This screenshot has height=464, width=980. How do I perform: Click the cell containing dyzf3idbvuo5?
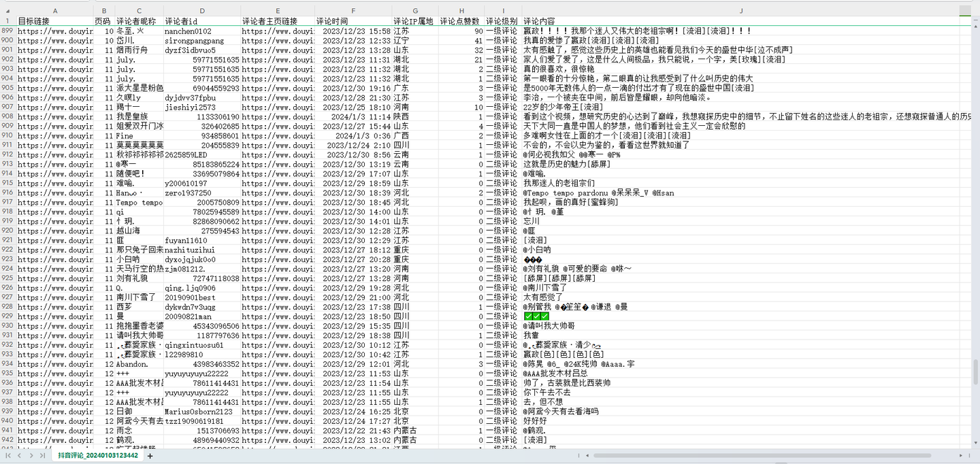click(x=202, y=50)
